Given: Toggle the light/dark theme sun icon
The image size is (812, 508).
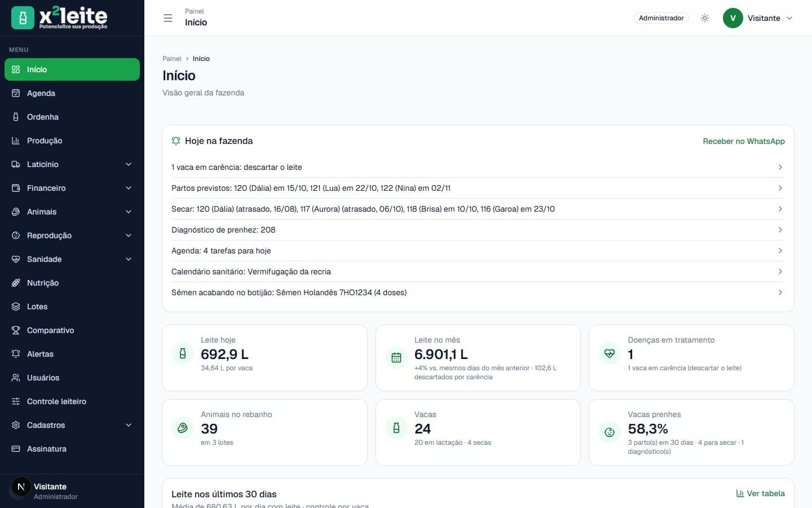Looking at the screenshot, I should click(705, 18).
